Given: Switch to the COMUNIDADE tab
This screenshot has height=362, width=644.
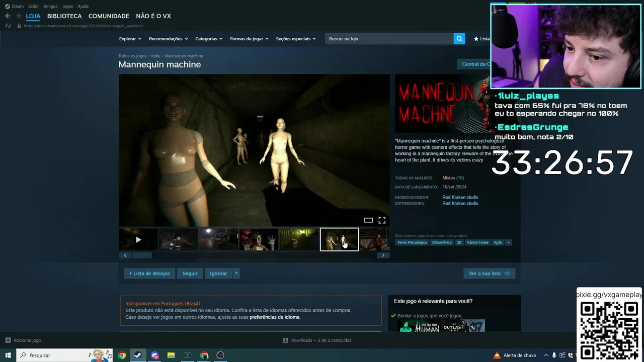Looking at the screenshot, I should 109,16.
